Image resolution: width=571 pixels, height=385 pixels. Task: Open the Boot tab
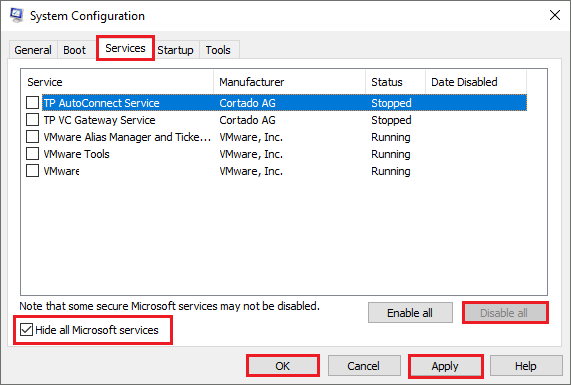click(x=74, y=50)
